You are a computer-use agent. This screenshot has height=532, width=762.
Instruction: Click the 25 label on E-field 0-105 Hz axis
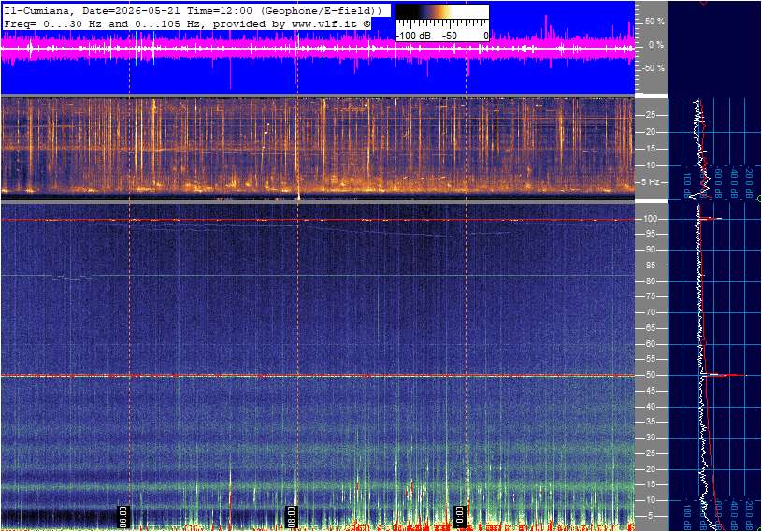[x=650, y=453]
